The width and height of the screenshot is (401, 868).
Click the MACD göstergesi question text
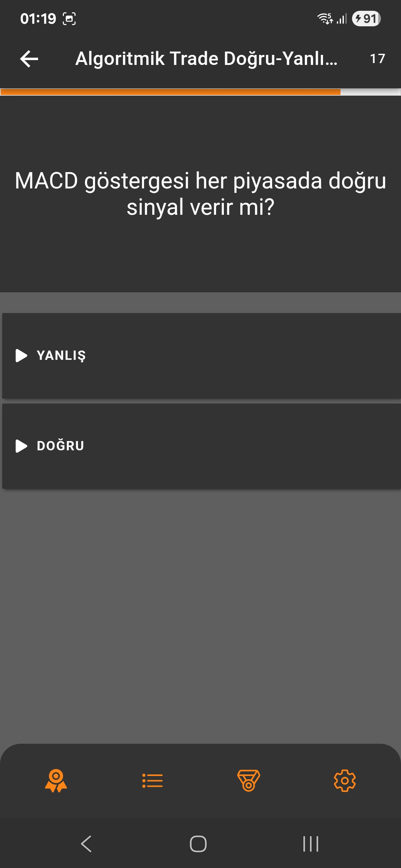(x=200, y=194)
